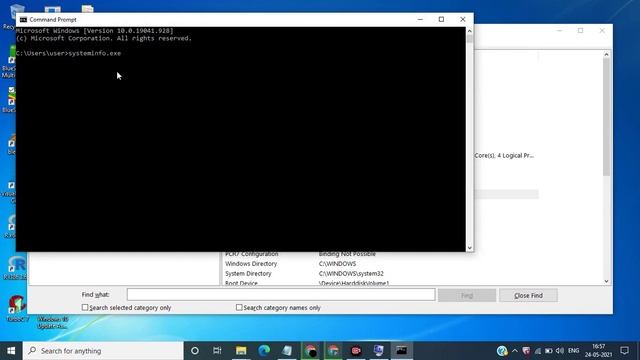Click System Information scrollbar down arrow
The height and width of the screenshot is (360, 640).
[607, 281]
